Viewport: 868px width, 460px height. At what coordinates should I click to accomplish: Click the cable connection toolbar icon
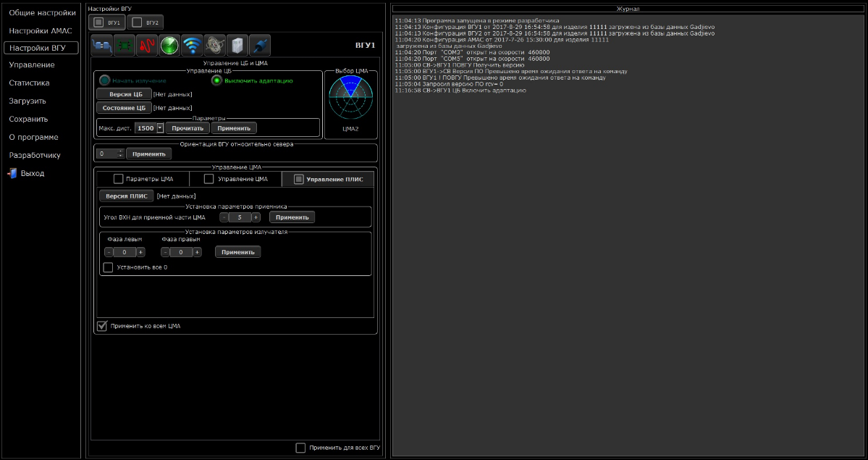pyautogui.click(x=102, y=46)
